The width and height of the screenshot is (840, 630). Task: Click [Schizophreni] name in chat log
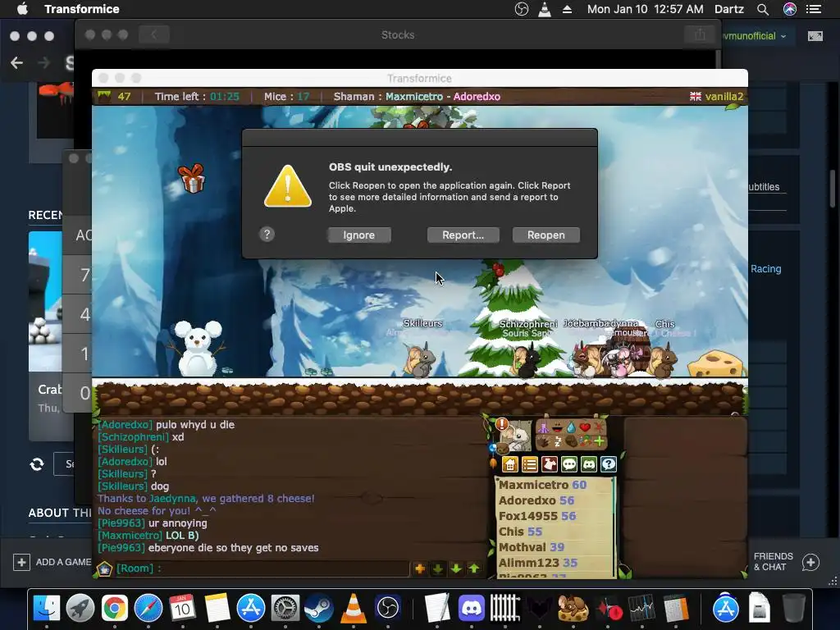pyautogui.click(x=133, y=436)
